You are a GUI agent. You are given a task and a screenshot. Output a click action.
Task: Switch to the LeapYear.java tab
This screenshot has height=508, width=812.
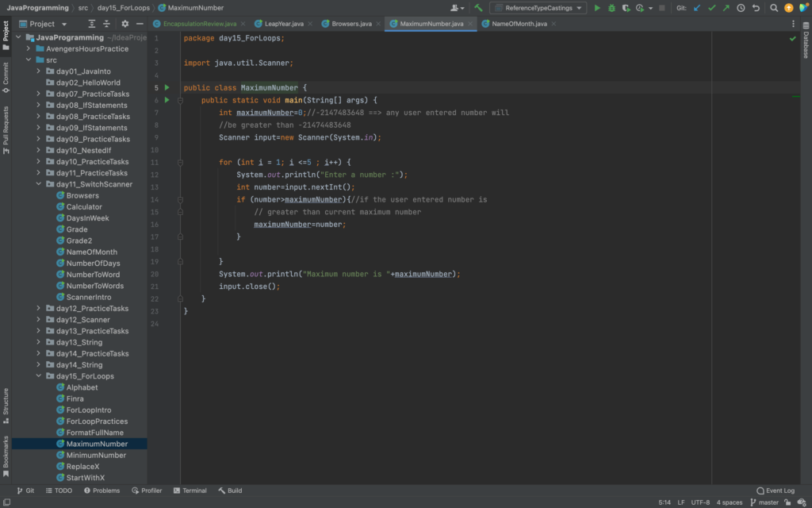click(283, 24)
